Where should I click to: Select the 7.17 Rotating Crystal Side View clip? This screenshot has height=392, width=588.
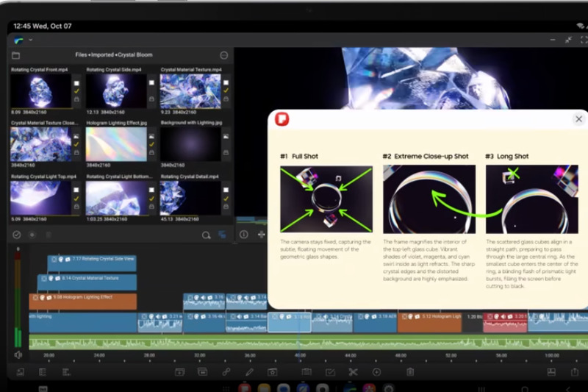click(92, 263)
